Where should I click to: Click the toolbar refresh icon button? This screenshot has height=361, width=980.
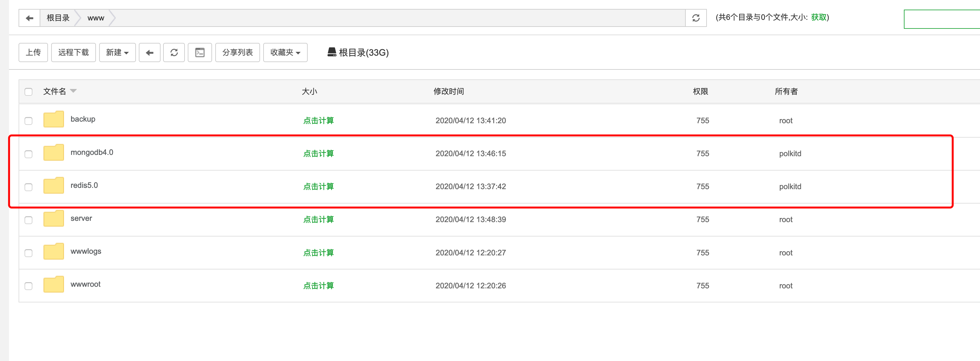(174, 52)
